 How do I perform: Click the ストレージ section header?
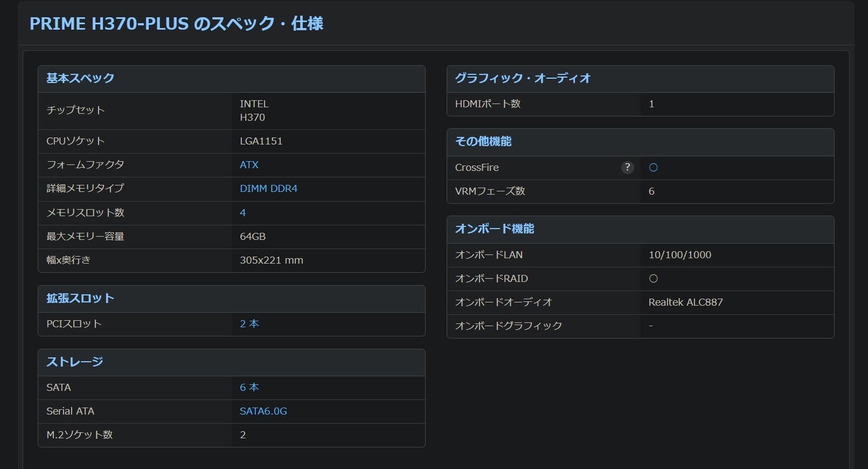(75, 362)
